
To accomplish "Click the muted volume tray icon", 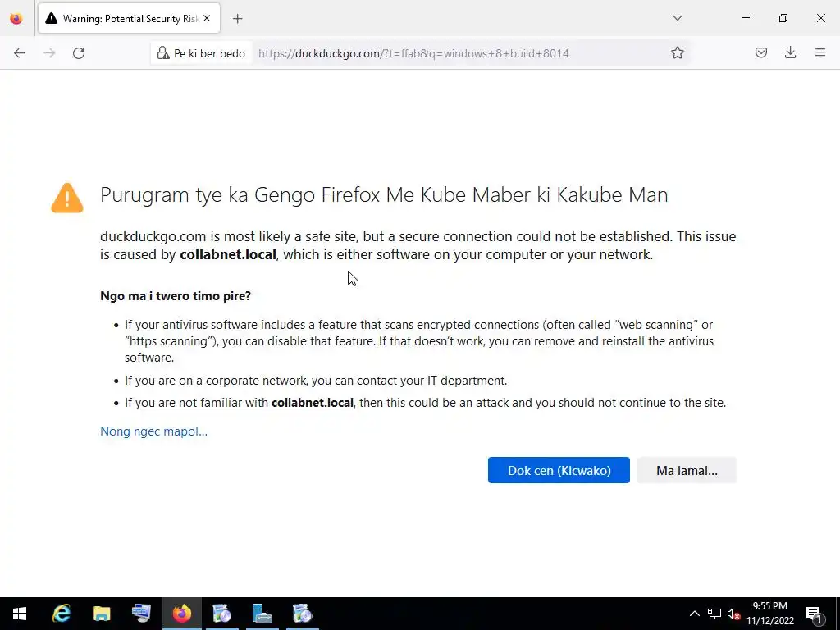I will pos(734,614).
